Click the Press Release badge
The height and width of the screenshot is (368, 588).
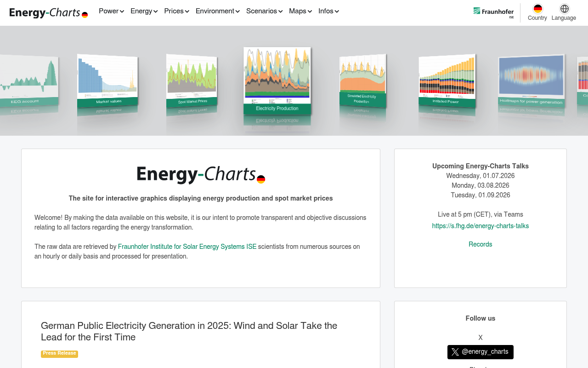(59, 354)
